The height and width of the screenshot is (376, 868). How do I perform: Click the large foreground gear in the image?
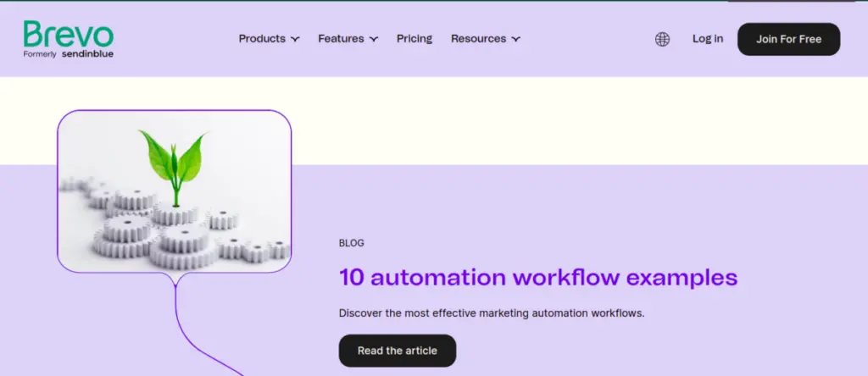click(x=182, y=239)
